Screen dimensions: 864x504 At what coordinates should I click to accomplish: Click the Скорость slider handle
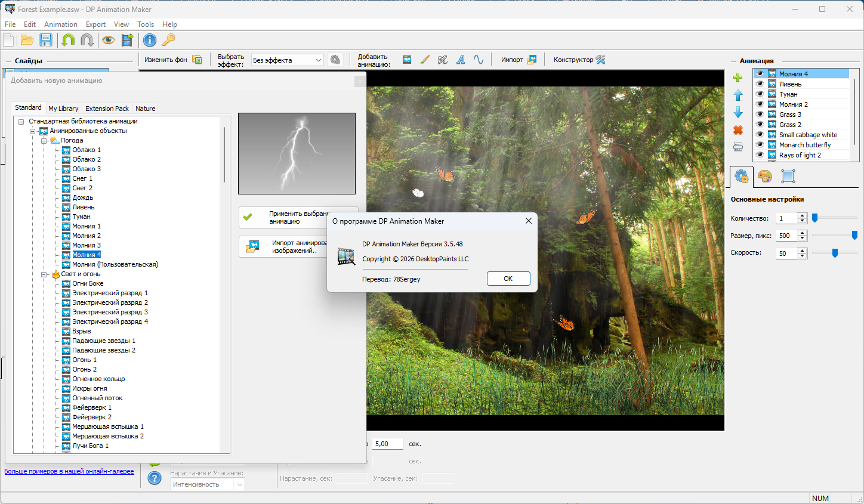[x=835, y=253]
